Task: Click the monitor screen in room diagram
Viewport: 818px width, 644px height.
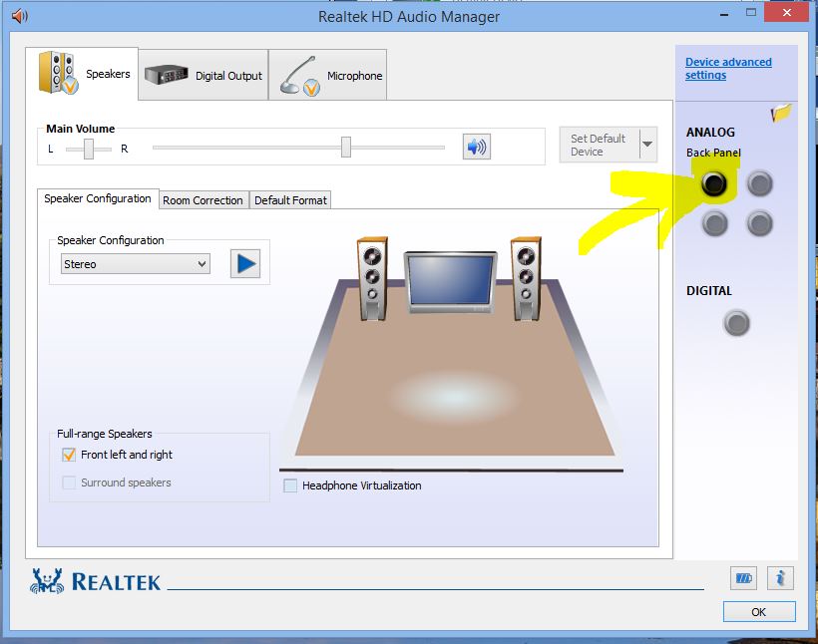Action: click(450, 281)
